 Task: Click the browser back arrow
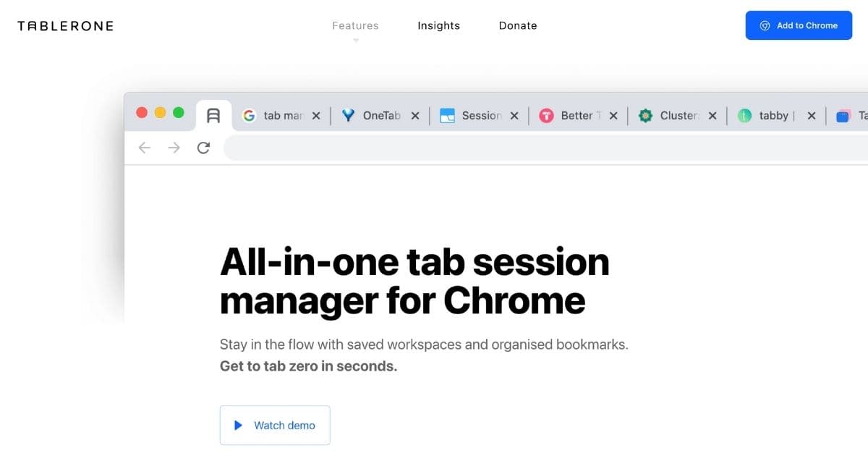tap(145, 148)
